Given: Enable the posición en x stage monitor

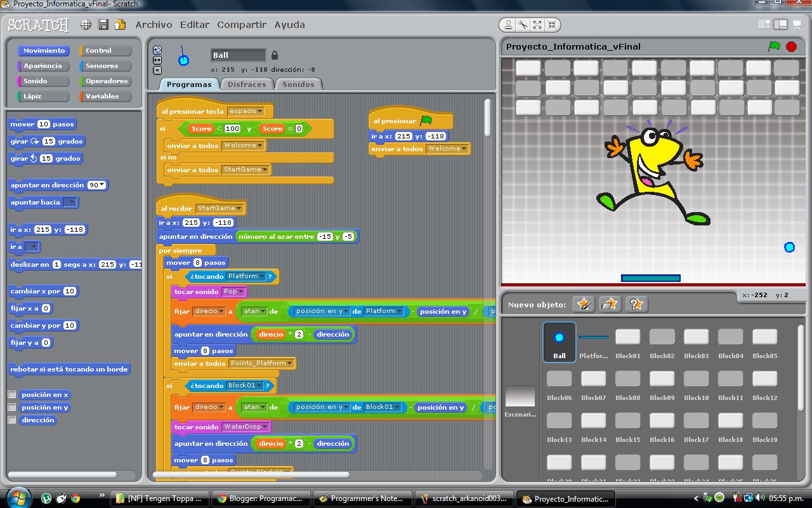Looking at the screenshot, I should (11, 394).
